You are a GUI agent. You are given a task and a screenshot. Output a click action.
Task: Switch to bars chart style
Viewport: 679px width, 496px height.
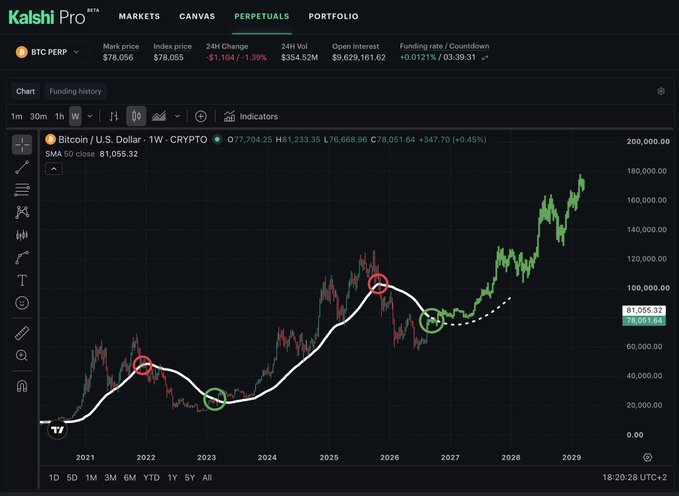tap(114, 116)
